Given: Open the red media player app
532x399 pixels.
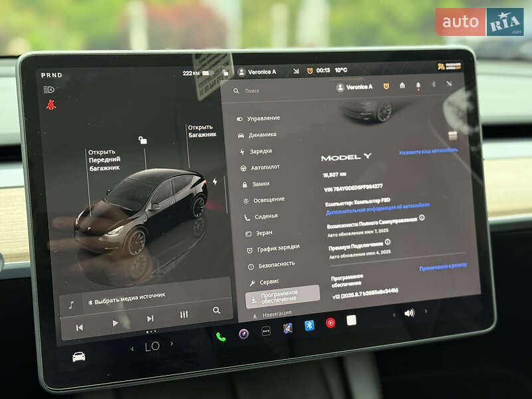Looking at the screenshot, I should (x=331, y=323).
